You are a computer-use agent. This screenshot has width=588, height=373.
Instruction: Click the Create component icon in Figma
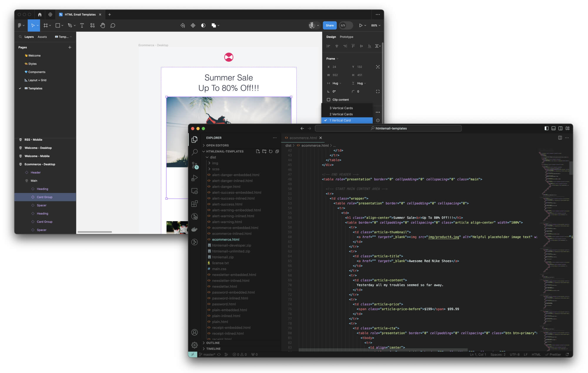(193, 26)
